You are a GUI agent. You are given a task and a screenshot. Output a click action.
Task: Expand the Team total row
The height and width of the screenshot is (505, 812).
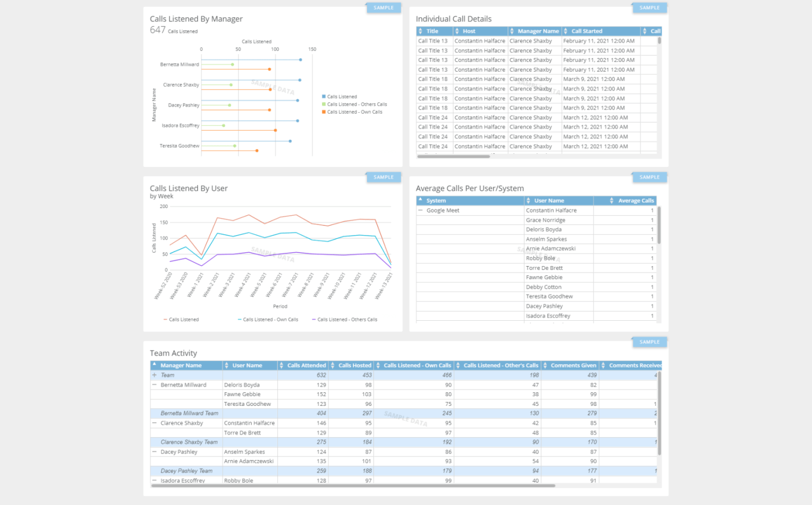(154, 375)
